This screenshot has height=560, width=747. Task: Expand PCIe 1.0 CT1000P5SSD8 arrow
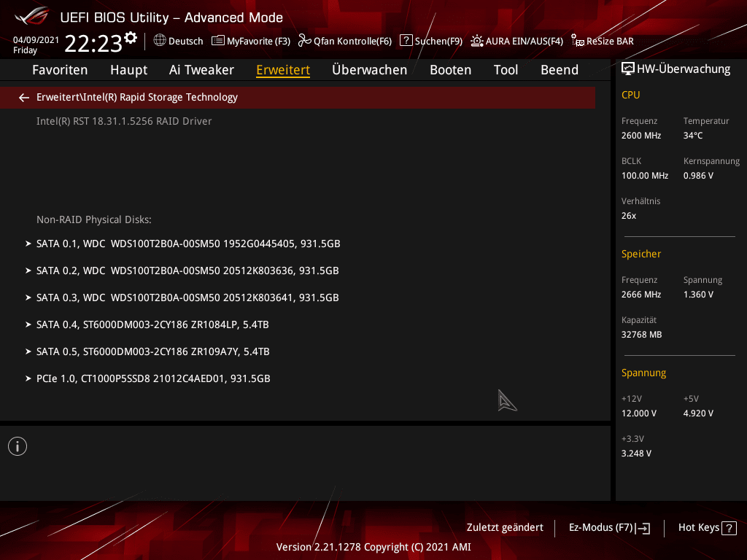click(28, 378)
